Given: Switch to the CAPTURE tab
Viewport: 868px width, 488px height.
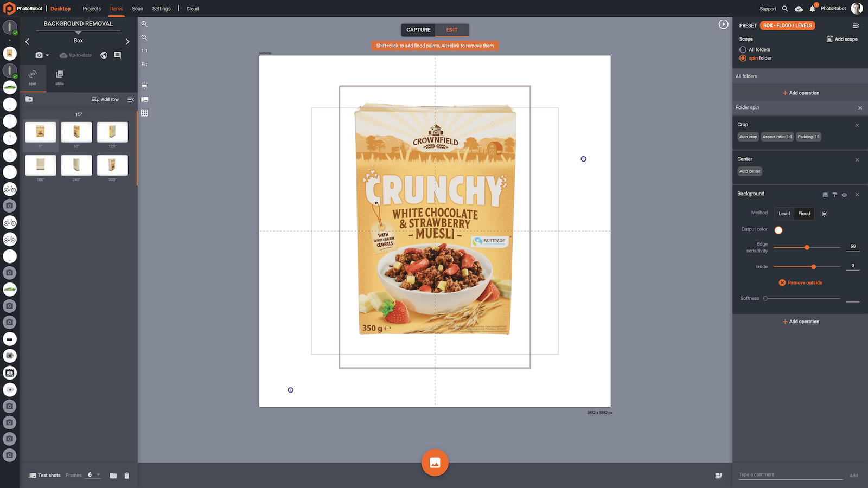Looking at the screenshot, I should point(418,30).
